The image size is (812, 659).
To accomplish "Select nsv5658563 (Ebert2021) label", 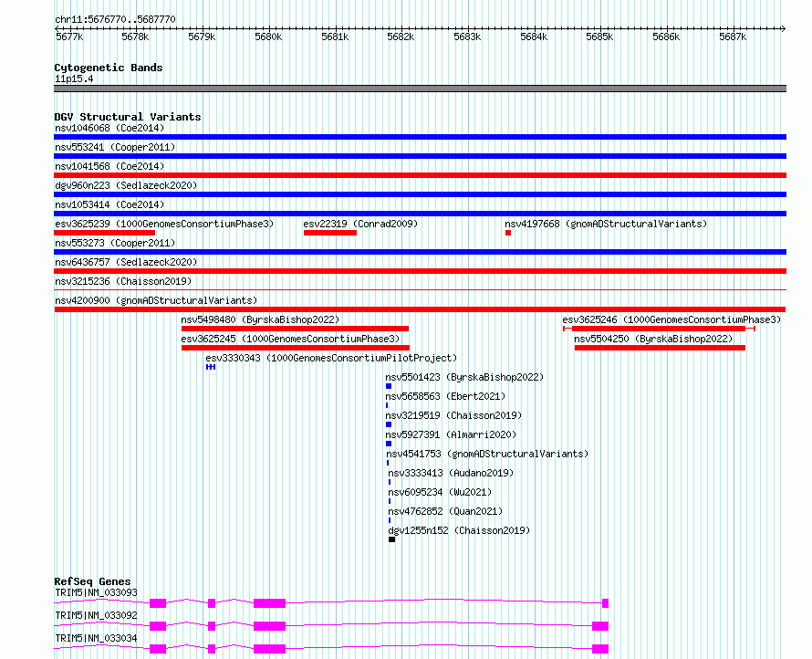I will (x=445, y=396).
